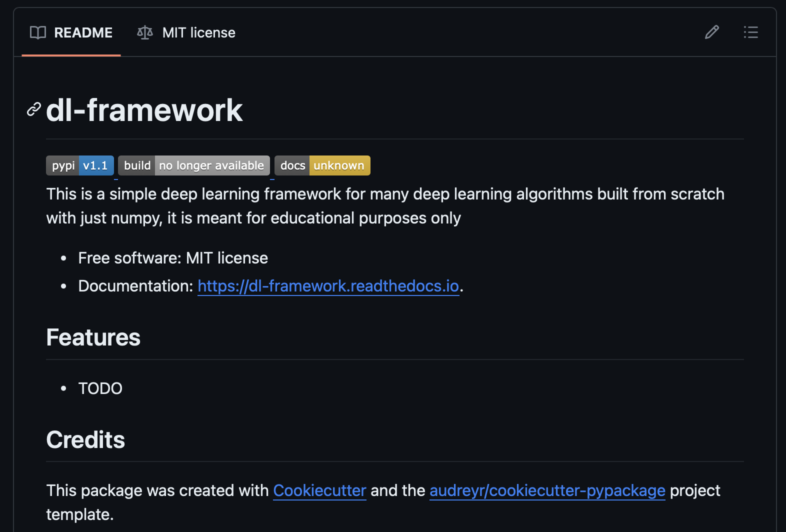Click the TODO list item
The width and height of the screenshot is (786, 532).
coord(100,388)
